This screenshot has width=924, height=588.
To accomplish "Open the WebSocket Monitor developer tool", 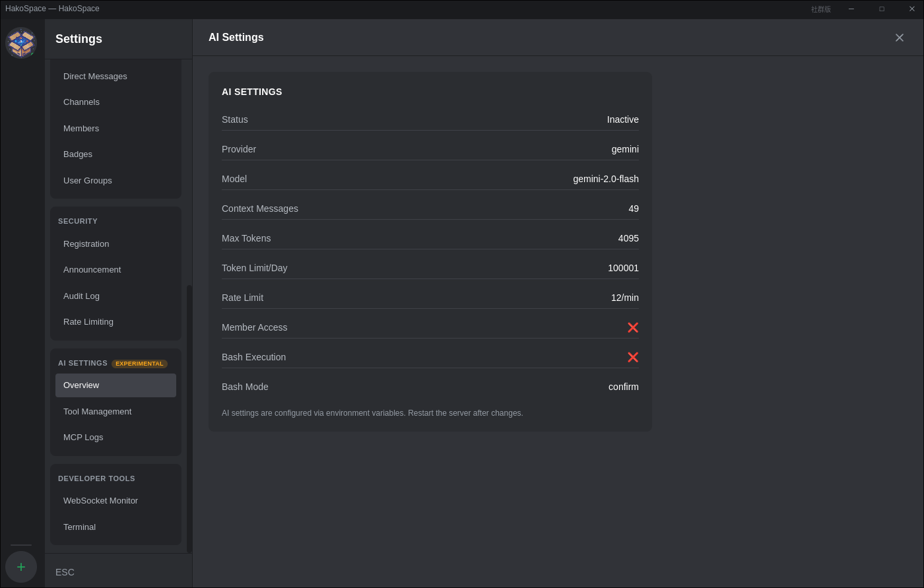I will [x=100, y=500].
